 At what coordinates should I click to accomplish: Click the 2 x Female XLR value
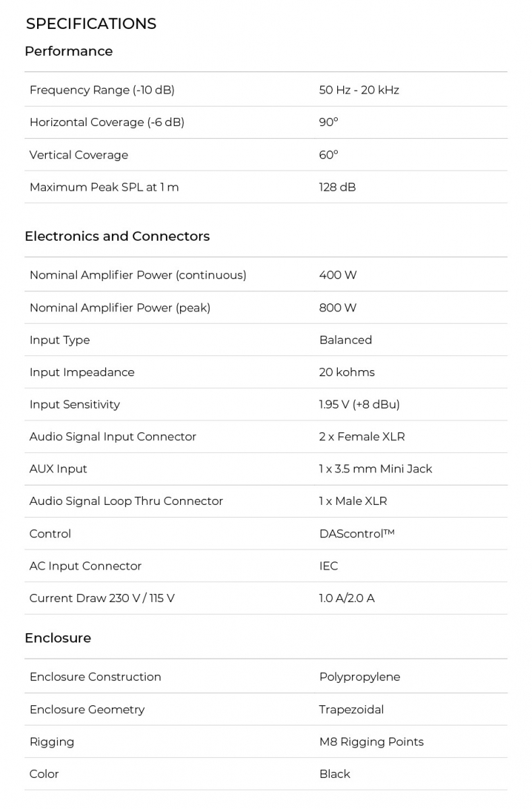[x=362, y=437]
